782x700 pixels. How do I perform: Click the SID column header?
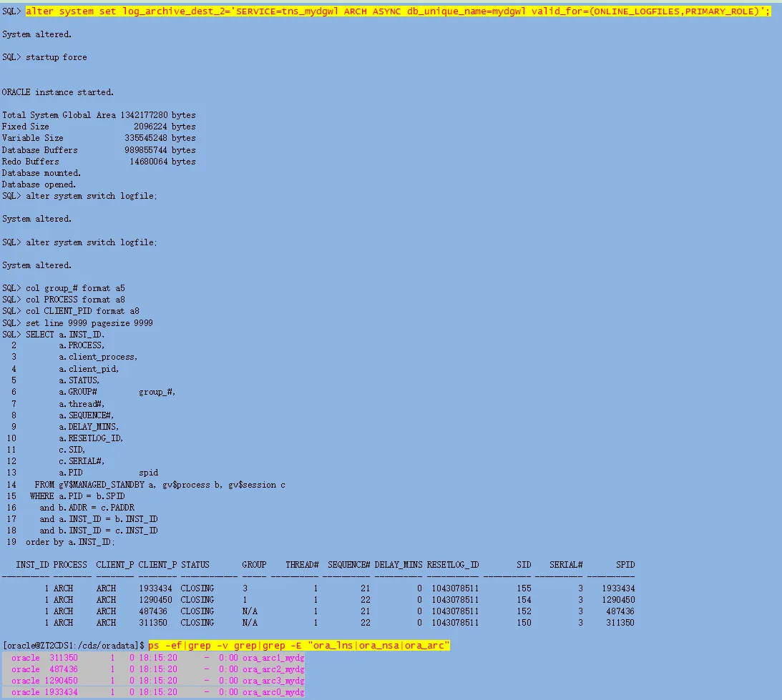pyautogui.click(x=524, y=565)
